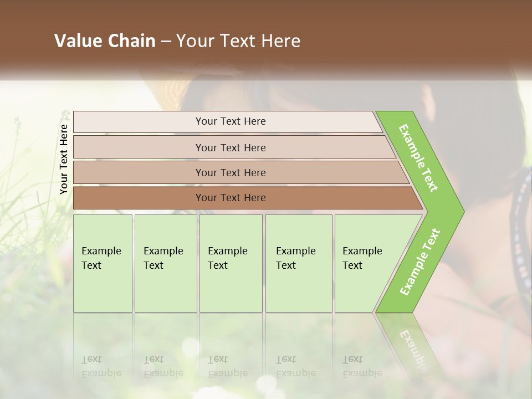Select the third tan Your Text Here bar
Viewport: 532px width, 399px height.
click(241, 172)
